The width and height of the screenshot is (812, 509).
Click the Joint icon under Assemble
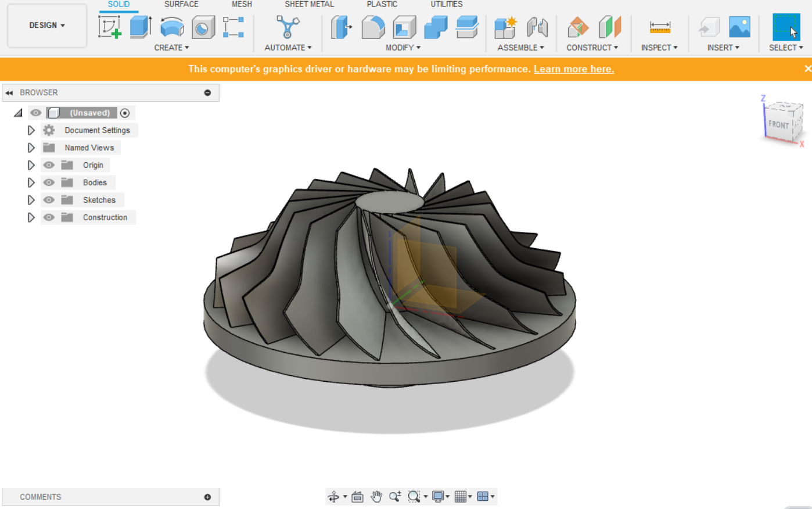click(537, 26)
